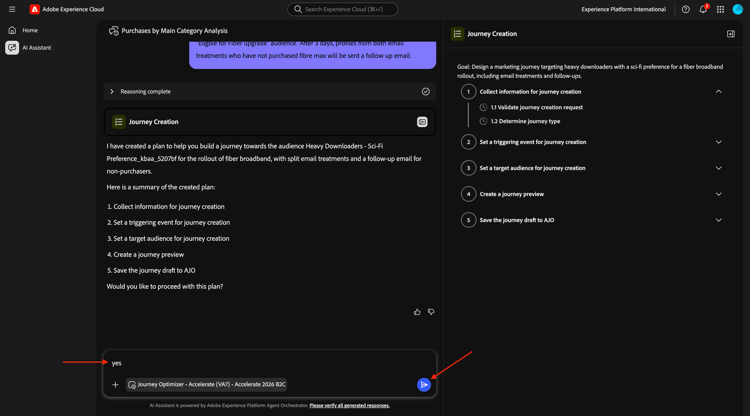
Task: Click Journey Optimizer Accelerate sandbox chip
Action: 207,384
